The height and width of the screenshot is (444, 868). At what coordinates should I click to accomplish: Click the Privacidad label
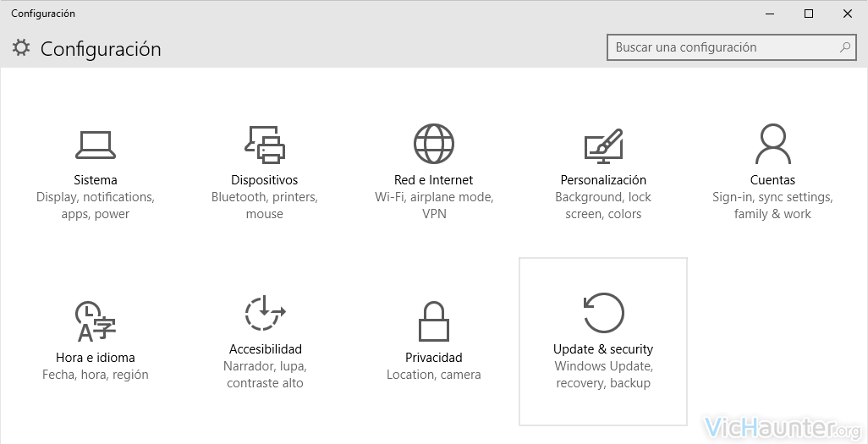tap(433, 358)
